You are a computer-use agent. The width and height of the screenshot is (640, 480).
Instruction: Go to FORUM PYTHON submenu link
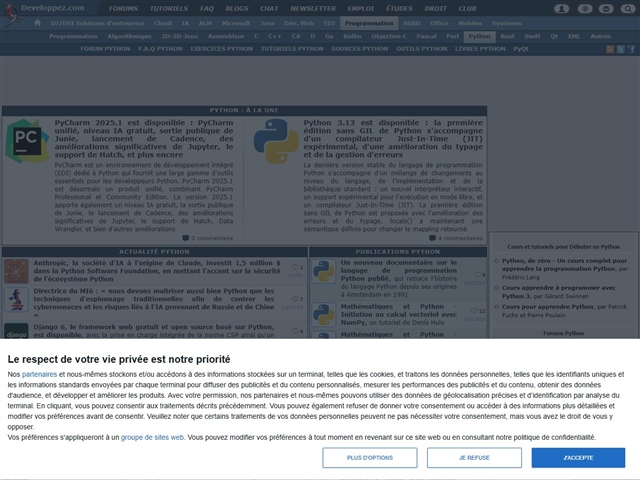coord(104,48)
